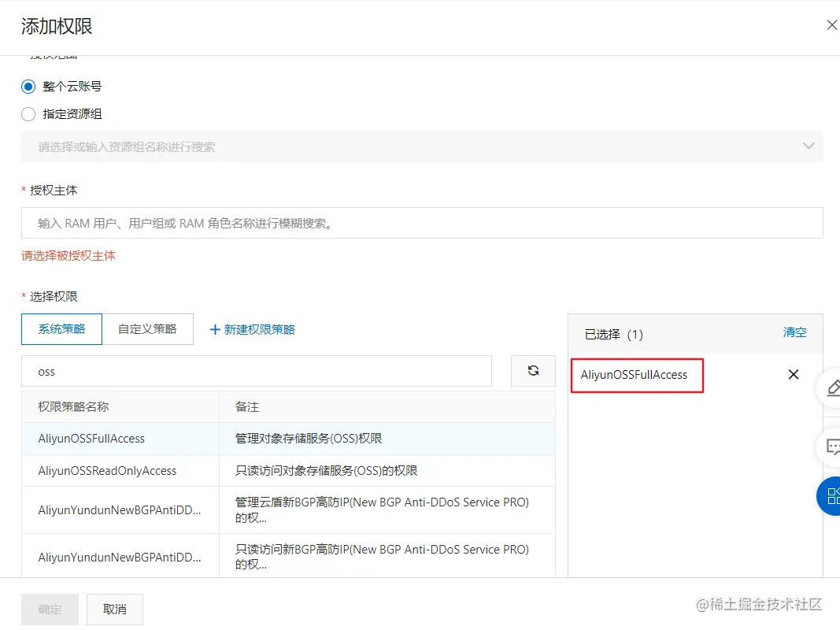Select the 整个云账号 radio button
The height and width of the screenshot is (630, 840).
pos(28,87)
